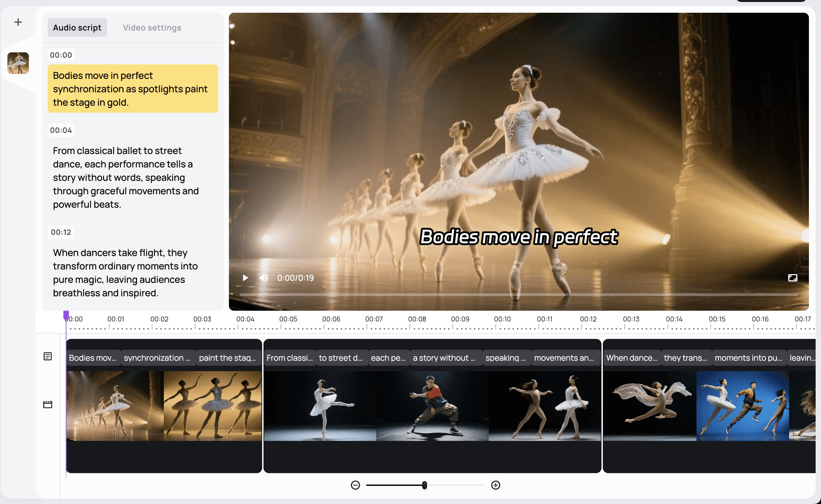Enter fullscreen with the expand icon

point(792,278)
